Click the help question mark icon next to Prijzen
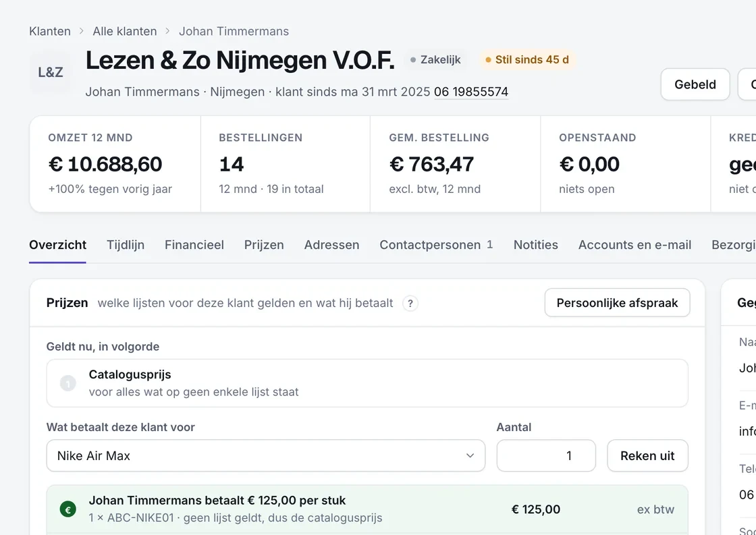The height and width of the screenshot is (535, 756). pyautogui.click(x=410, y=303)
